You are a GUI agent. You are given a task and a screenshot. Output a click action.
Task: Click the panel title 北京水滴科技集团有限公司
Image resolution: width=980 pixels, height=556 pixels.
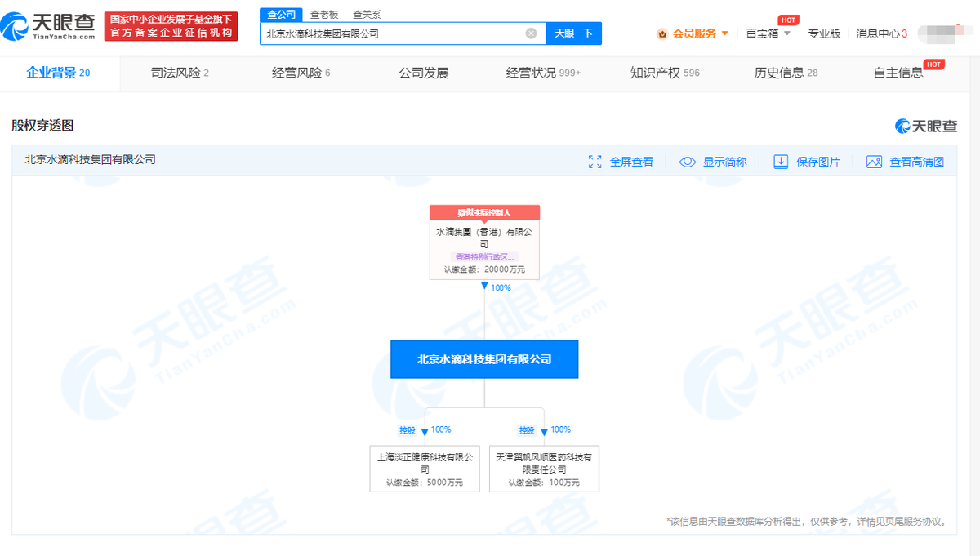click(x=90, y=160)
